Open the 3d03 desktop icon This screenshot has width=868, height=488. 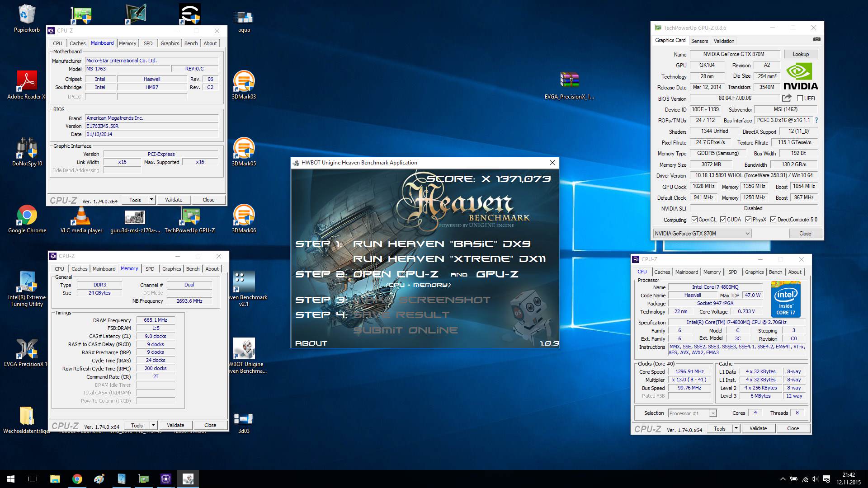[244, 422]
